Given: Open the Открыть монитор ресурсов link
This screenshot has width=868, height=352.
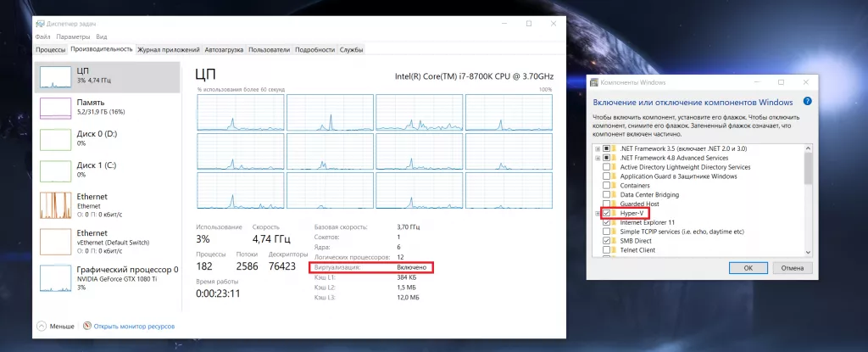Looking at the screenshot, I should 134,327.
